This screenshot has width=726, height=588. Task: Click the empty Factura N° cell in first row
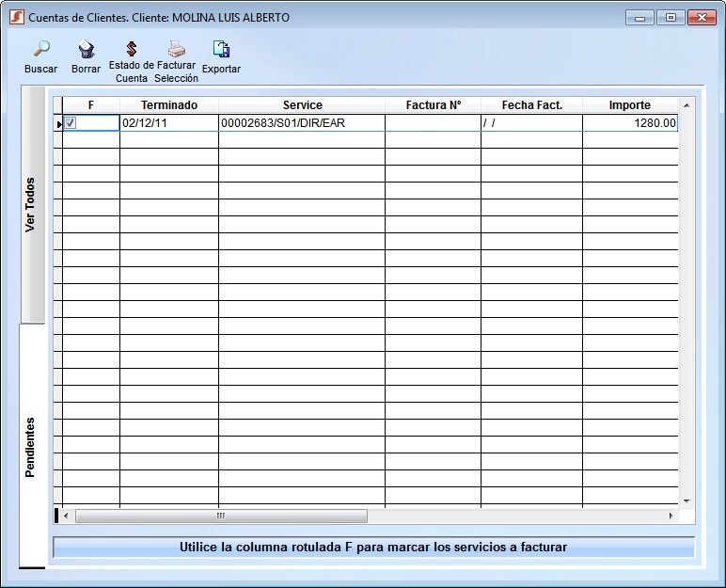pyautogui.click(x=433, y=123)
